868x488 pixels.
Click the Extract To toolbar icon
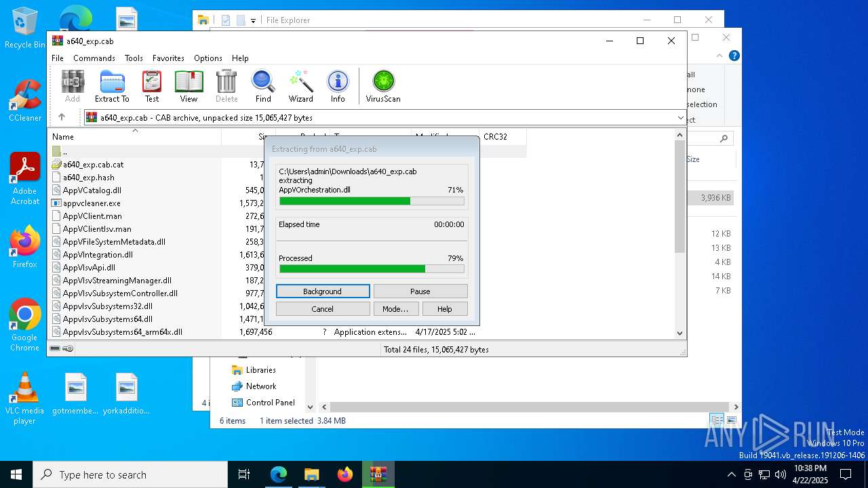pyautogui.click(x=112, y=86)
